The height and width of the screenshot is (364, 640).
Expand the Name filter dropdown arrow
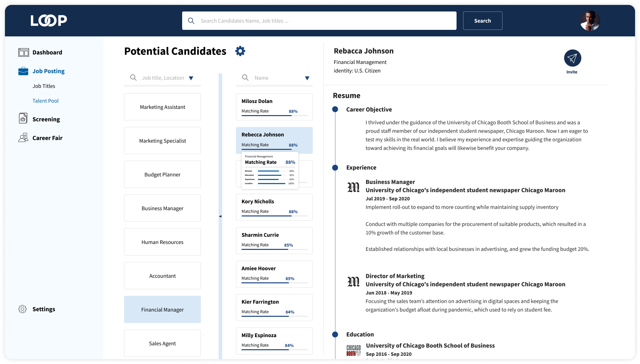point(307,78)
